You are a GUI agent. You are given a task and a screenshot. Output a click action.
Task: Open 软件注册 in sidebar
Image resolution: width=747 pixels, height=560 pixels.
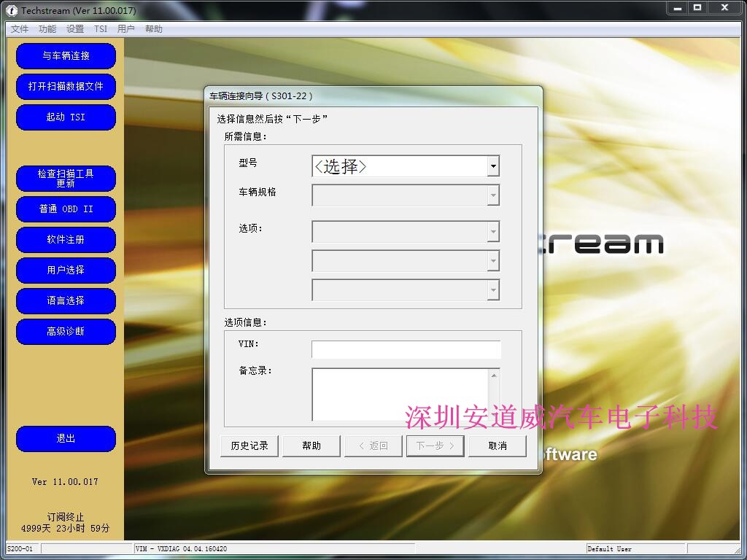(66, 239)
